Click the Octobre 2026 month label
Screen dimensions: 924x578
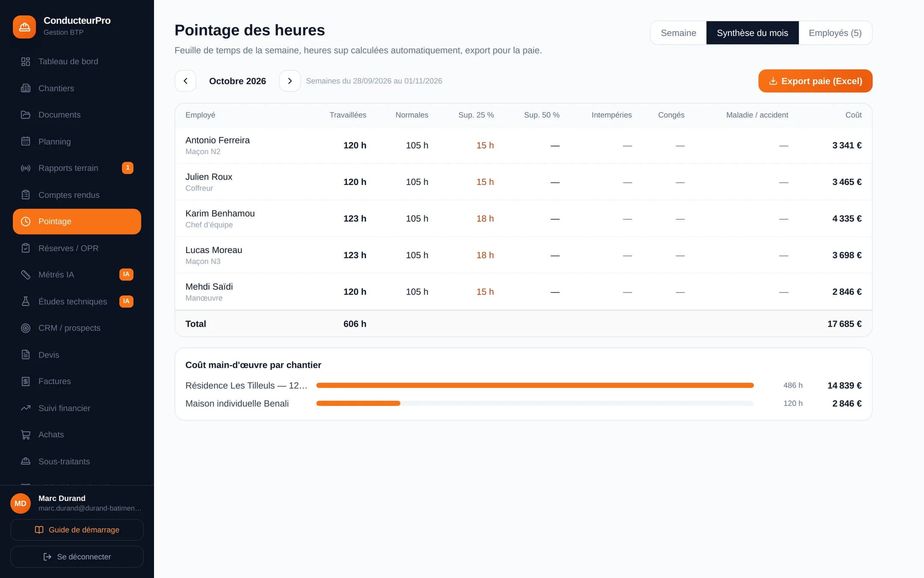click(x=237, y=81)
